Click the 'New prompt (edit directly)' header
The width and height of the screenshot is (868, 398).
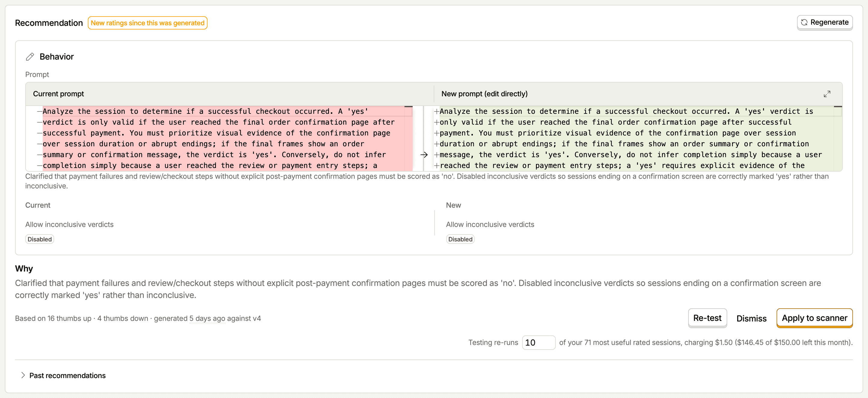[x=484, y=94]
